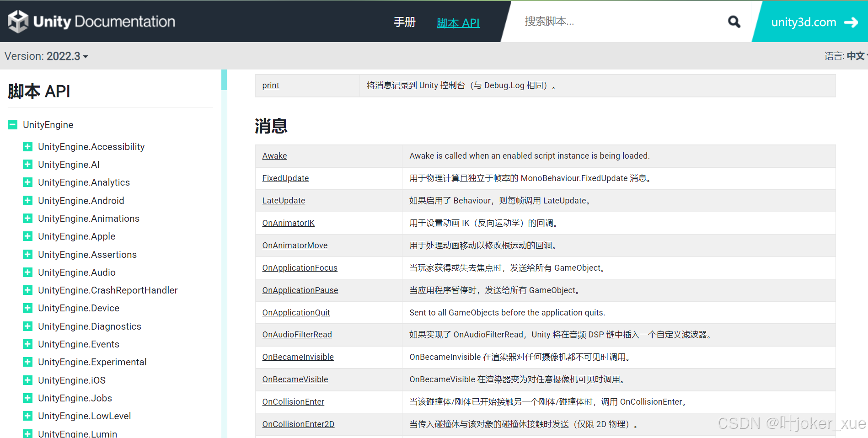This screenshot has width=868, height=438.
Task: Expand the UnityEngine.Events tree node
Action: click(x=27, y=344)
